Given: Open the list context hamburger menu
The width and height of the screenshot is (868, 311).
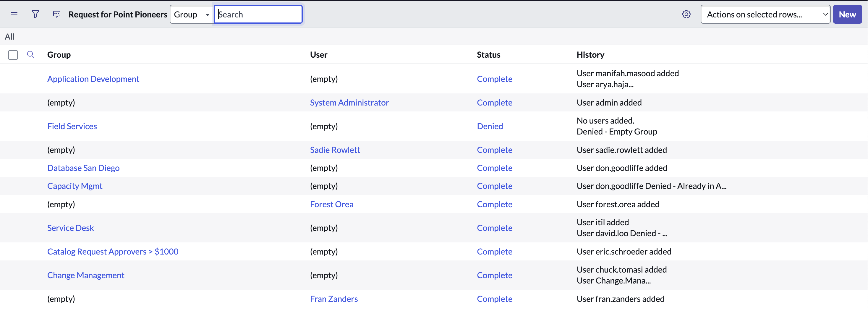Looking at the screenshot, I should 14,14.
